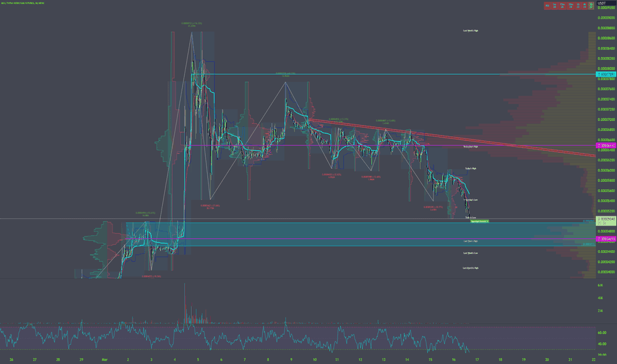The width and height of the screenshot is (617, 364).
Task: Click the chart symbol title at top left
Action: [23, 3]
